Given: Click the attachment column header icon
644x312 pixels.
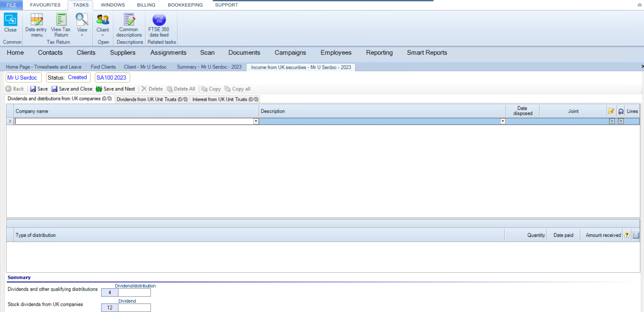Looking at the screenshot, I should [x=621, y=111].
